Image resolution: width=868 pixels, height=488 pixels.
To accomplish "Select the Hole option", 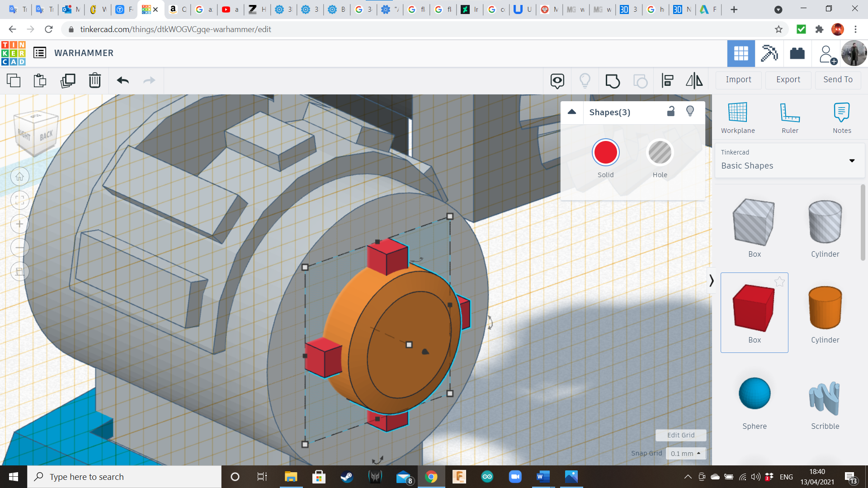I will click(x=660, y=153).
